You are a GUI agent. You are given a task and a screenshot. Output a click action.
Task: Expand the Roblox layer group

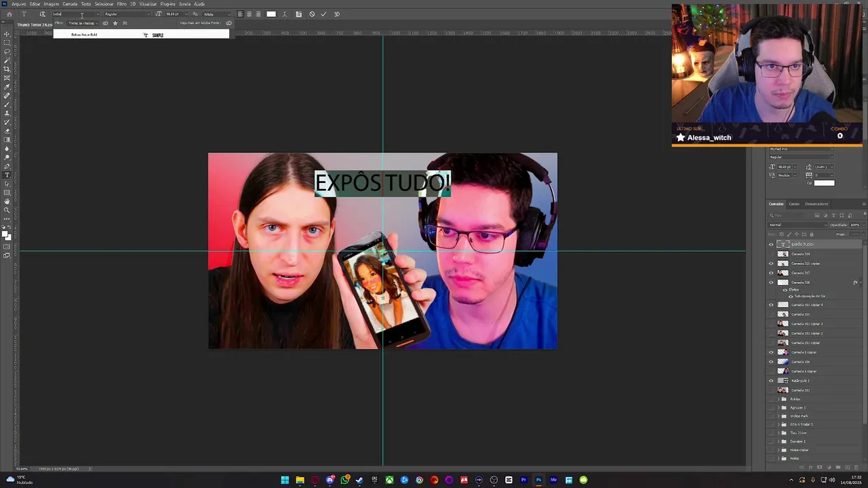(x=778, y=399)
